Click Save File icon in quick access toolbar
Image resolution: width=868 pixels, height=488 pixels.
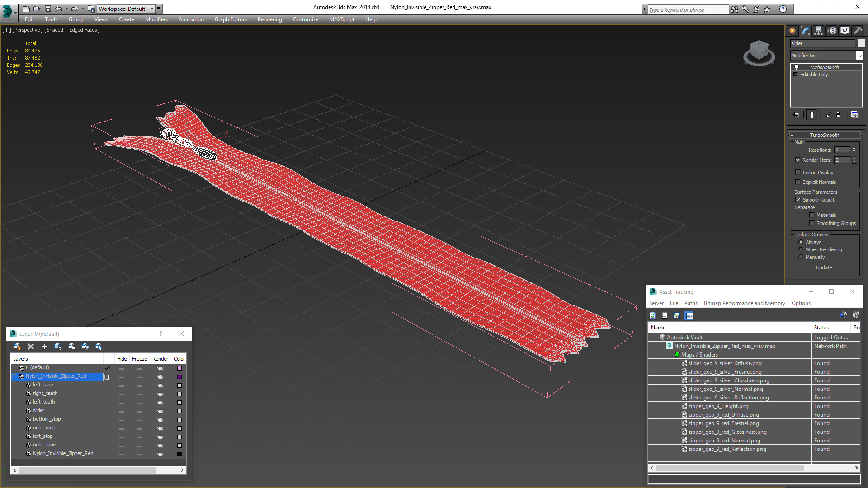click(48, 9)
